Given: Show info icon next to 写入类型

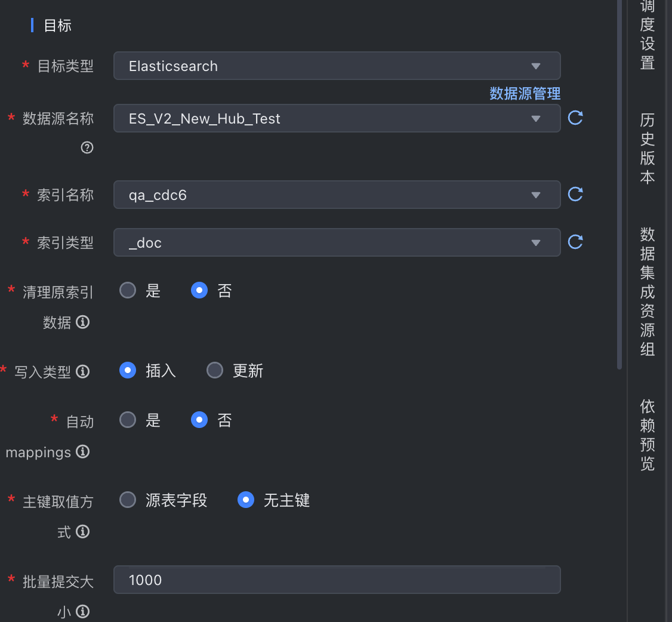Looking at the screenshot, I should click(83, 371).
